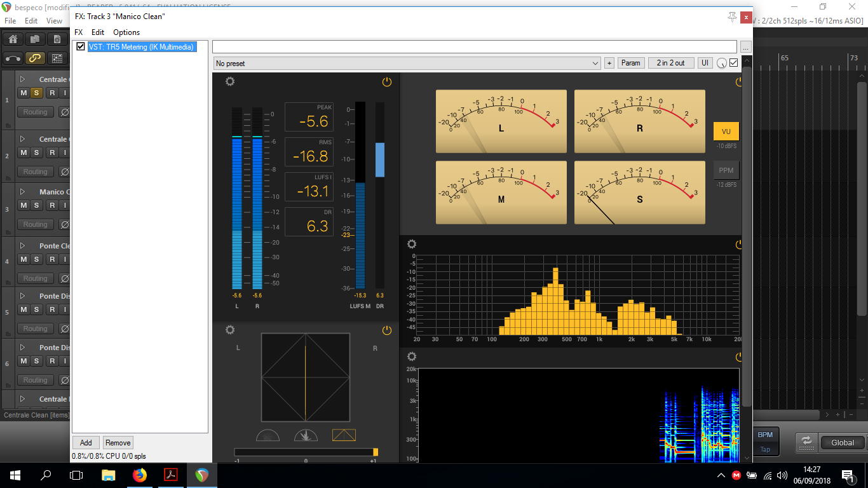The height and width of the screenshot is (488, 868).
Task: Unsolo track 1 with the S button
Action: [37, 93]
